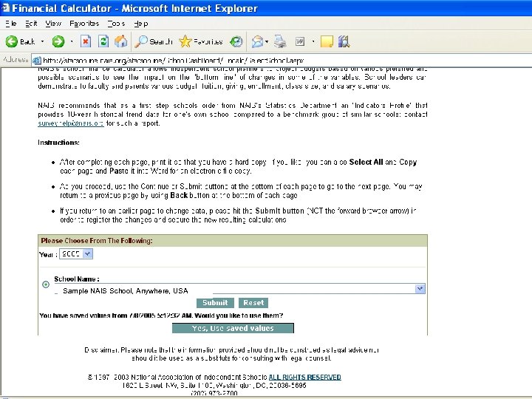532x399 pixels.
Task: Open the surveyhelp@nais.org email link
Action: coord(71,123)
